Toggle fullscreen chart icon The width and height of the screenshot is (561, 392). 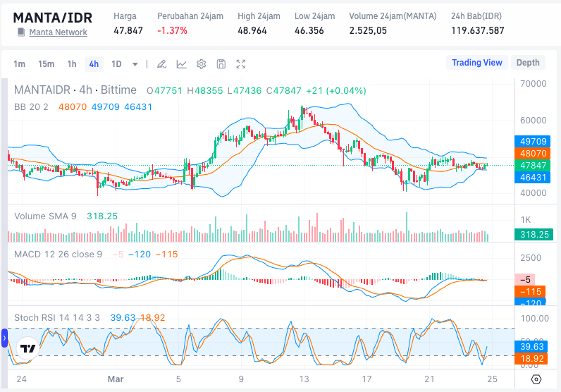(x=241, y=64)
